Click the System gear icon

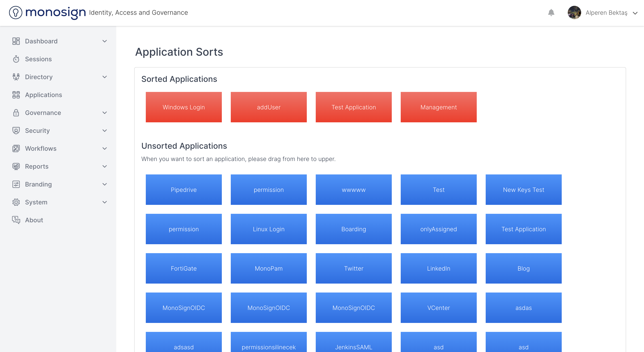pos(16,202)
